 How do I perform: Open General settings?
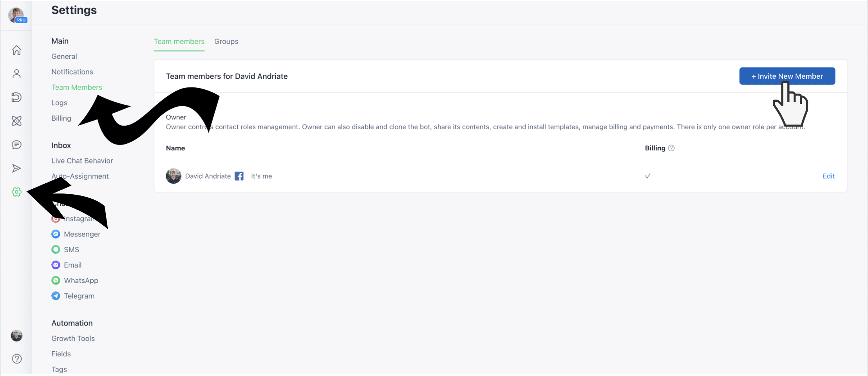coord(64,56)
